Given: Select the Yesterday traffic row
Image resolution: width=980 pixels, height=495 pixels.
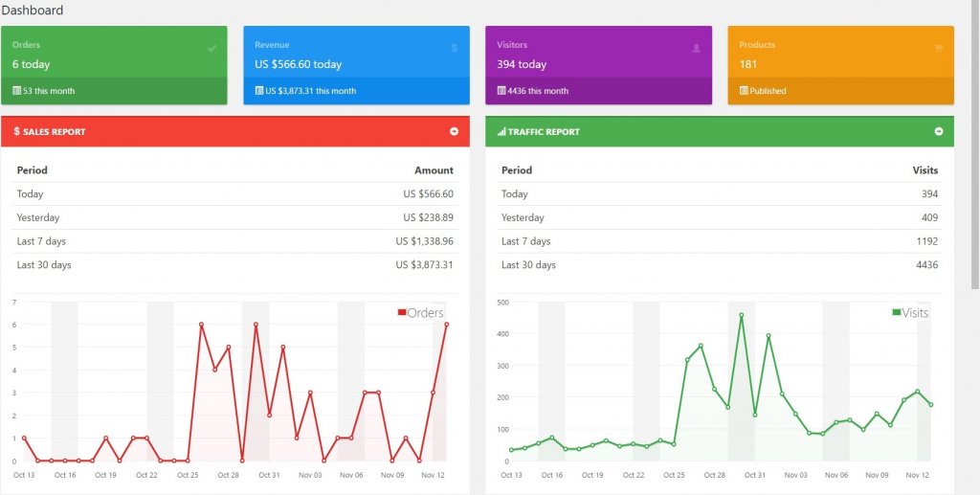Looking at the screenshot, I should click(720, 217).
